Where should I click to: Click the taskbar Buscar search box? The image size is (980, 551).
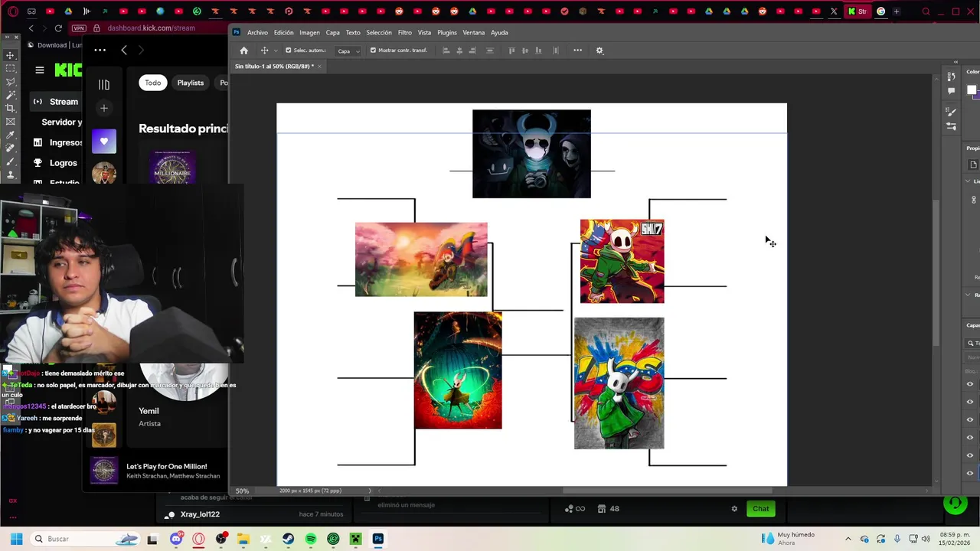86,539
